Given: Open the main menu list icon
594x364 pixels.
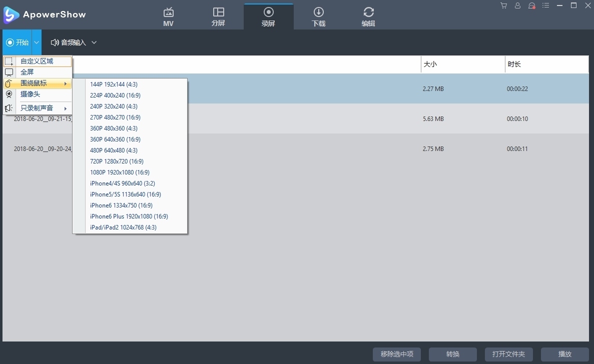Looking at the screenshot, I should click(545, 5).
